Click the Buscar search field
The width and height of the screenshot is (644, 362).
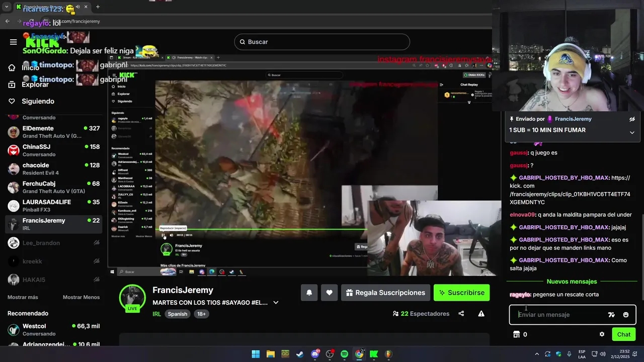322,42
